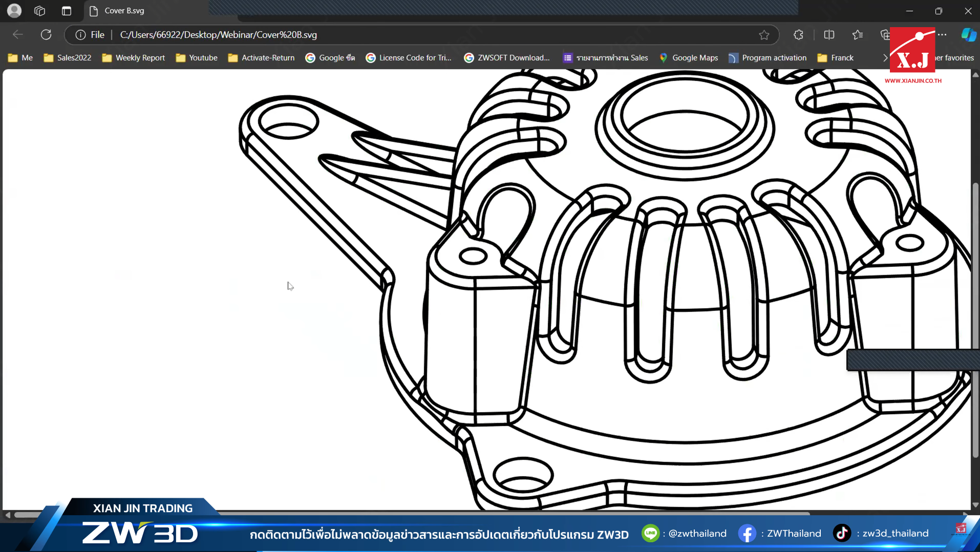
Task: Expand the Activate-Return favorites folder
Action: pos(261,58)
